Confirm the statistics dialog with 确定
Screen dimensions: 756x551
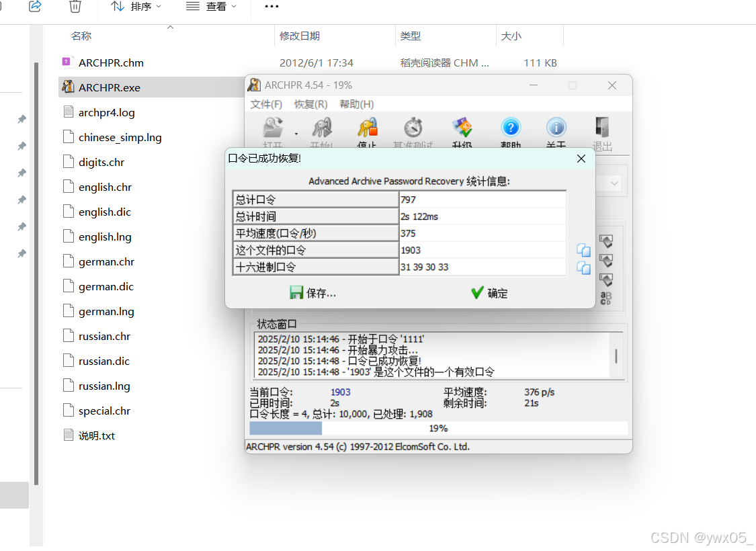(489, 294)
